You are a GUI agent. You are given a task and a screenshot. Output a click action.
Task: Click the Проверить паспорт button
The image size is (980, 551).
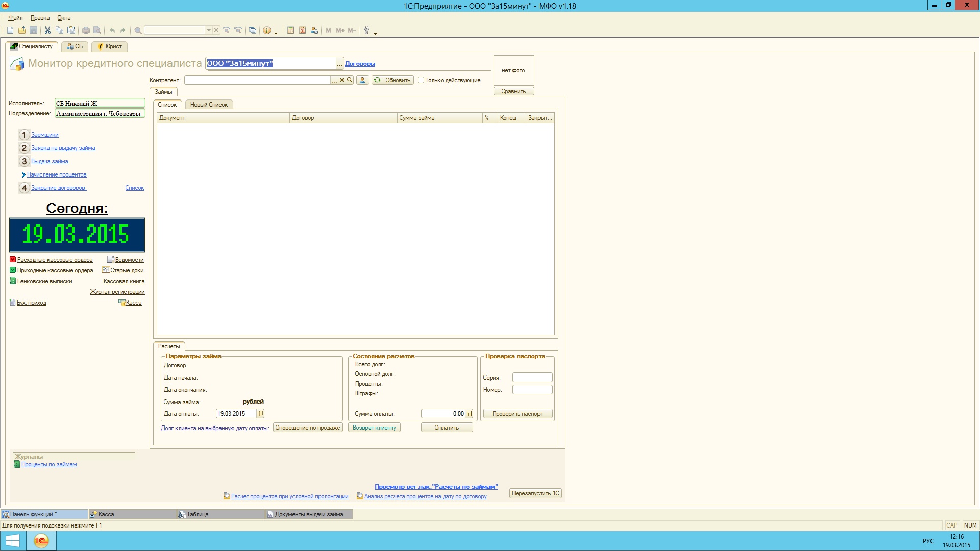[518, 414]
